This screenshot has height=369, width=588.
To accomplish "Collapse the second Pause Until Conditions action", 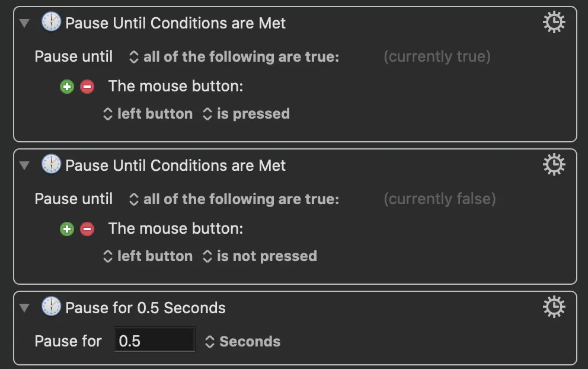I will (24, 166).
